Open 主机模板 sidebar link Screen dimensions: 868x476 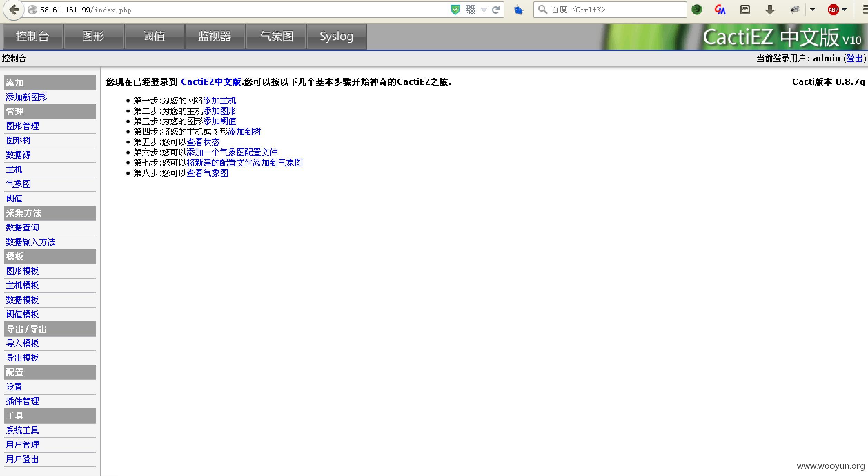(x=22, y=285)
